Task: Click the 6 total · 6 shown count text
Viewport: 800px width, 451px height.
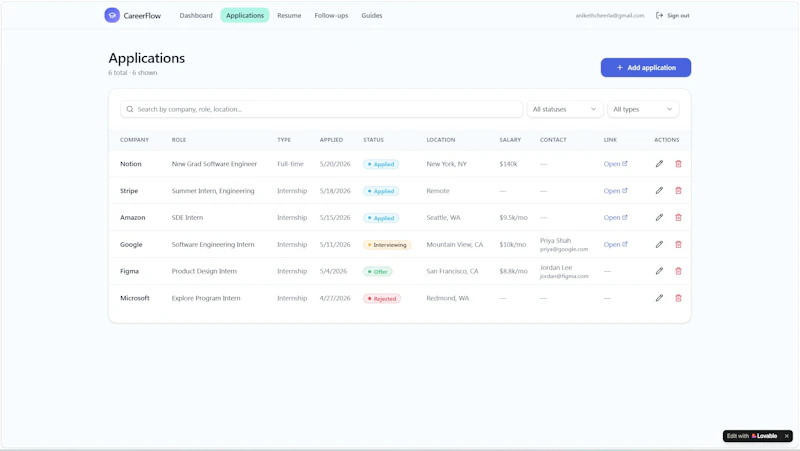Action: tap(133, 72)
